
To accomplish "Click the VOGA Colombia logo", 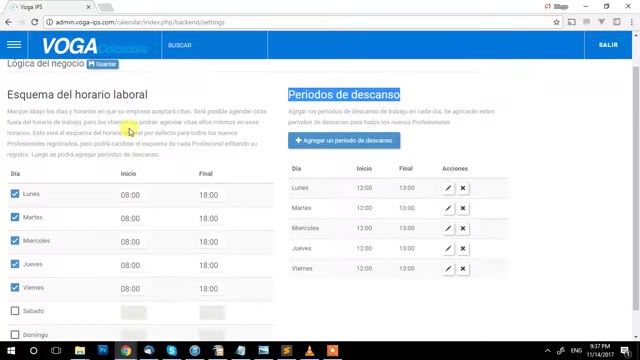I will (x=94, y=46).
